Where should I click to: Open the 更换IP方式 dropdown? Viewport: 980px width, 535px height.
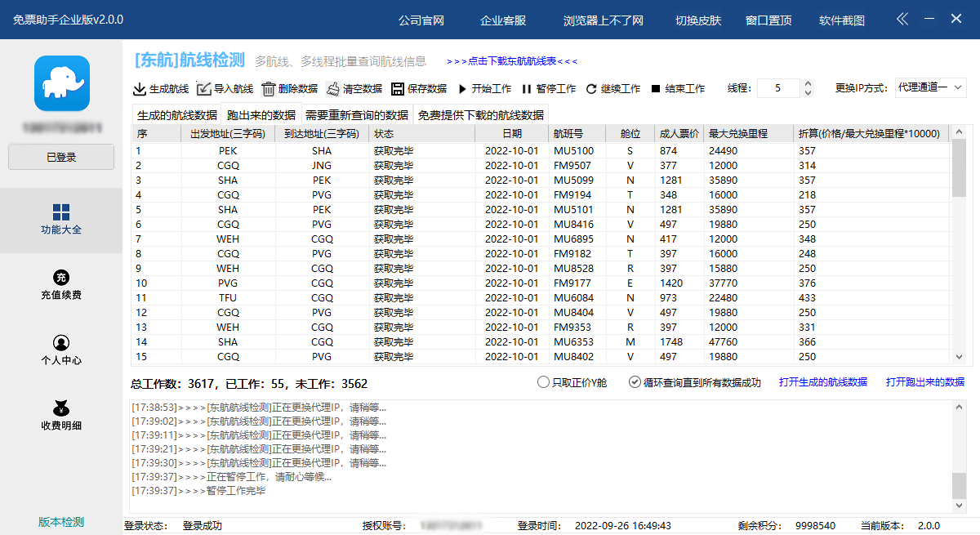(931, 88)
